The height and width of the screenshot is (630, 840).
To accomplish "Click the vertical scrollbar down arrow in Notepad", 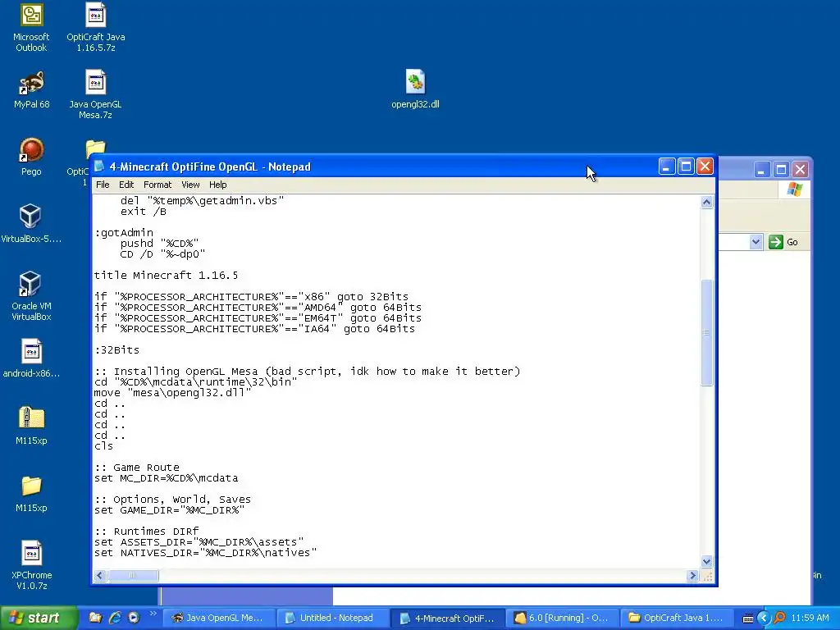I will [x=706, y=561].
